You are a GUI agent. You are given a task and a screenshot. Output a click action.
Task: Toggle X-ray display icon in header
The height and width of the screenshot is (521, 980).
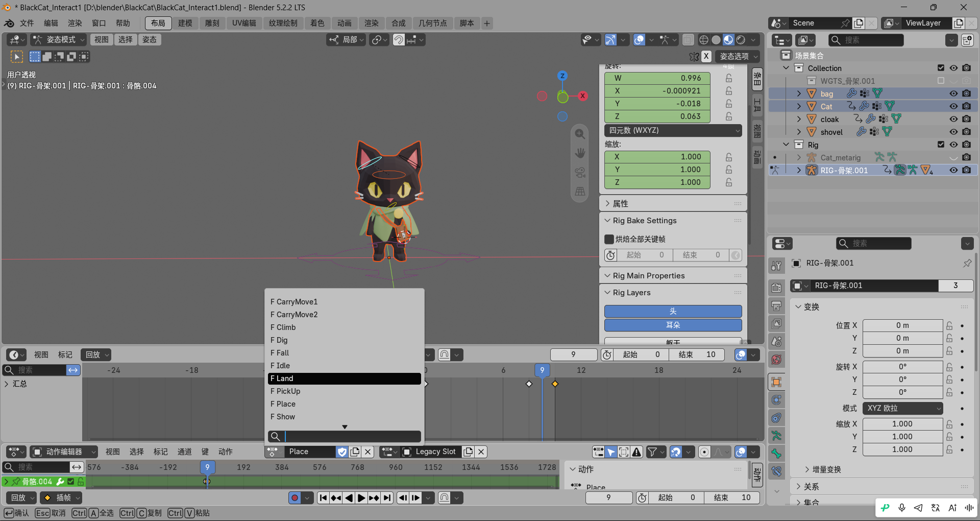pyautogui.click(x=688, y=39)
